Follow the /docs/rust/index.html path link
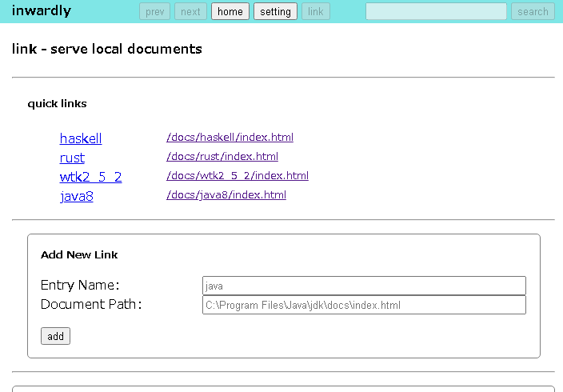This screenshot has width=563, height=392. [x=222, y=157]
